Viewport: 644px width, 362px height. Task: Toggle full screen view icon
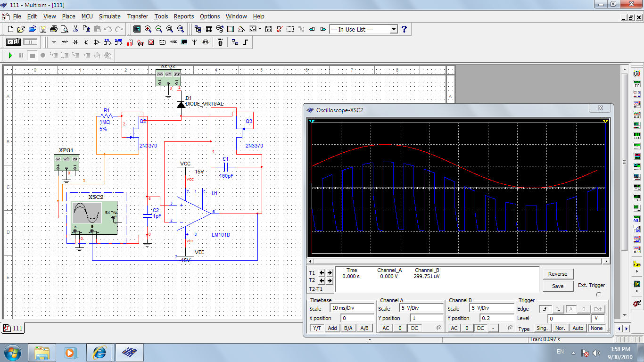click(137, 29)
